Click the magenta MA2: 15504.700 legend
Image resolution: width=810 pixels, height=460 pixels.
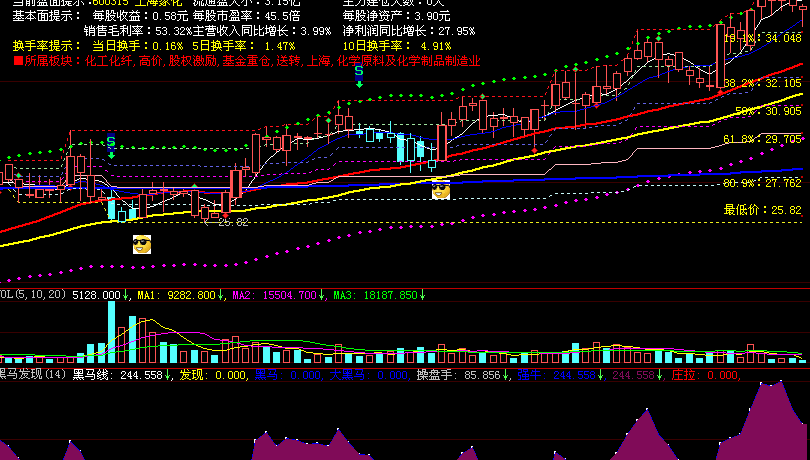click(274, 295)
